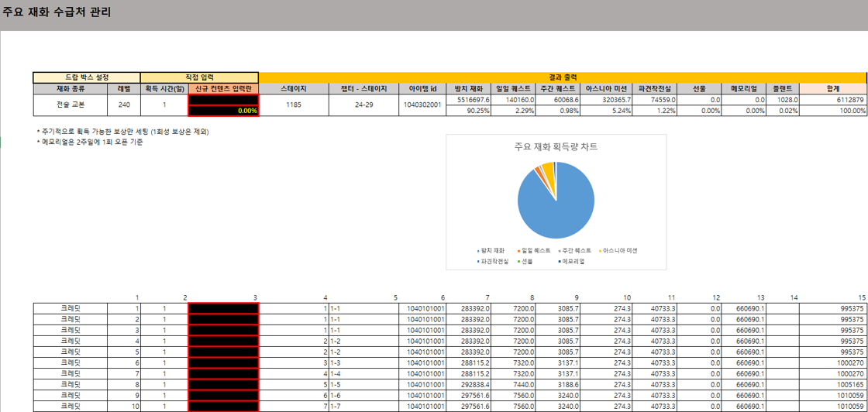The image size is (868, 412).
Task: Click the 5.24% percentage cell
Action: click(606, 111)
